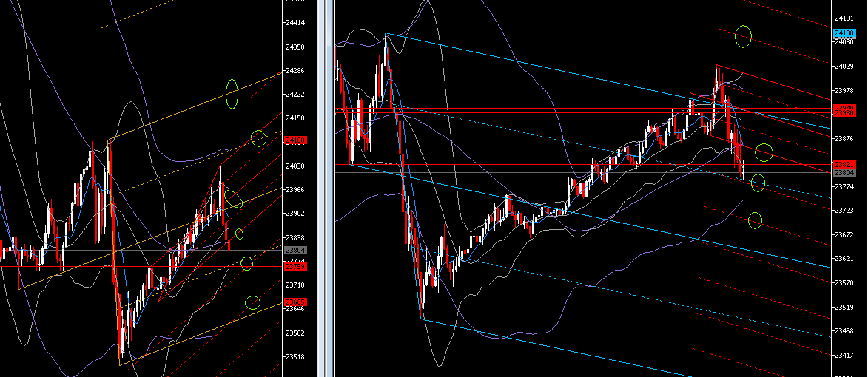Click the 23902 price label, left chart
This screenshot has width=868, height=377.
295,214
